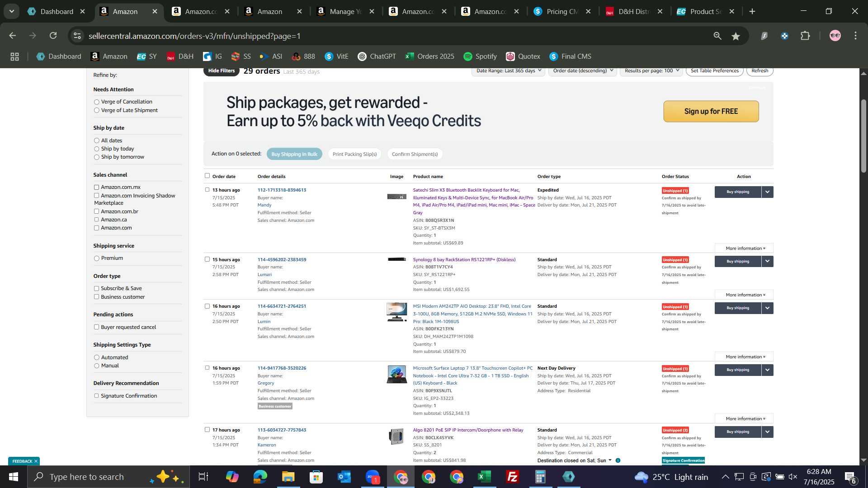Open the bookmarks apps grid icon
The image size is (868, 488).
coord(14,56)
